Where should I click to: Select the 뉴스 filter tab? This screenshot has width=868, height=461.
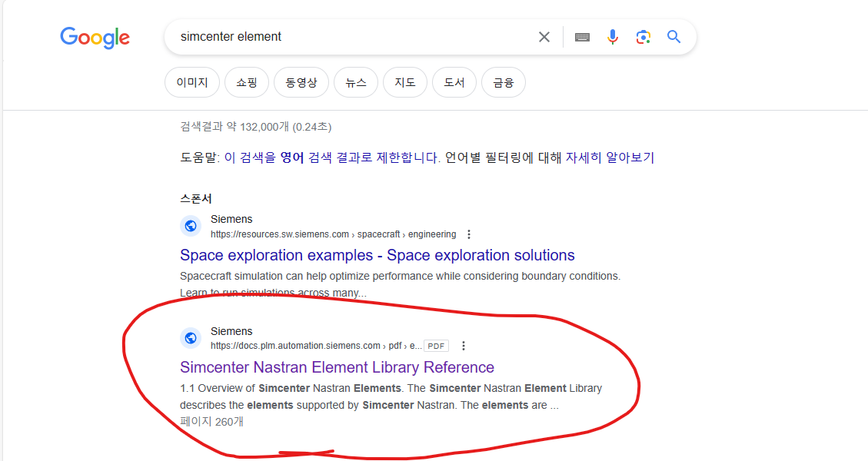[356, 82]
